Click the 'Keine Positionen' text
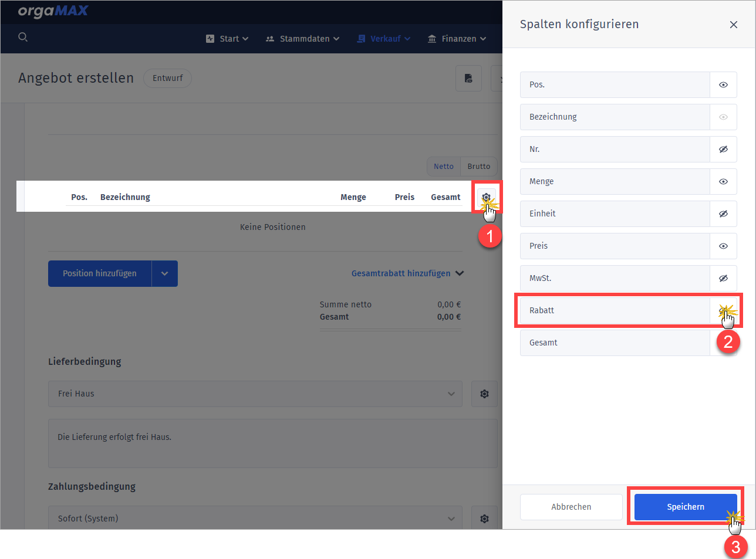756x559 pixels. [273, 227]
